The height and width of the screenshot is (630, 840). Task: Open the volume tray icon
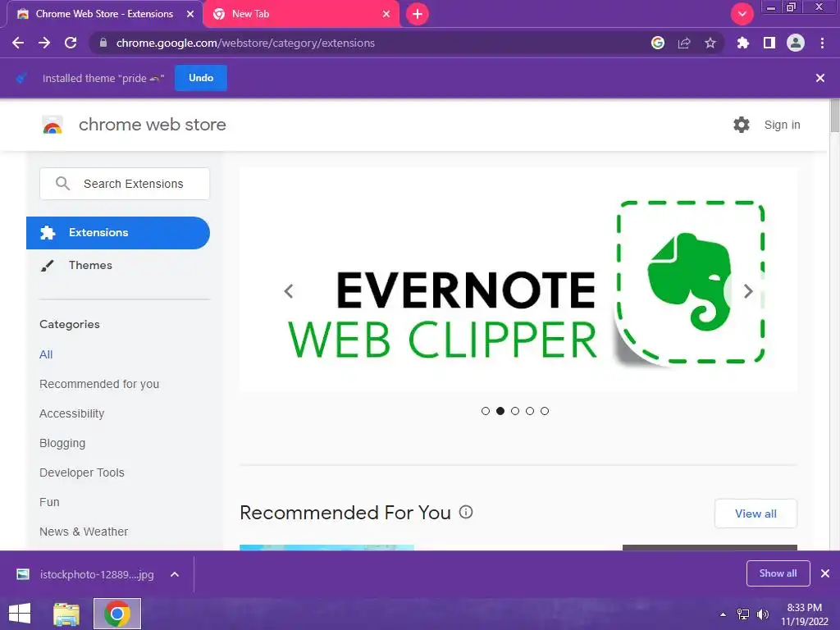point(762,614)
